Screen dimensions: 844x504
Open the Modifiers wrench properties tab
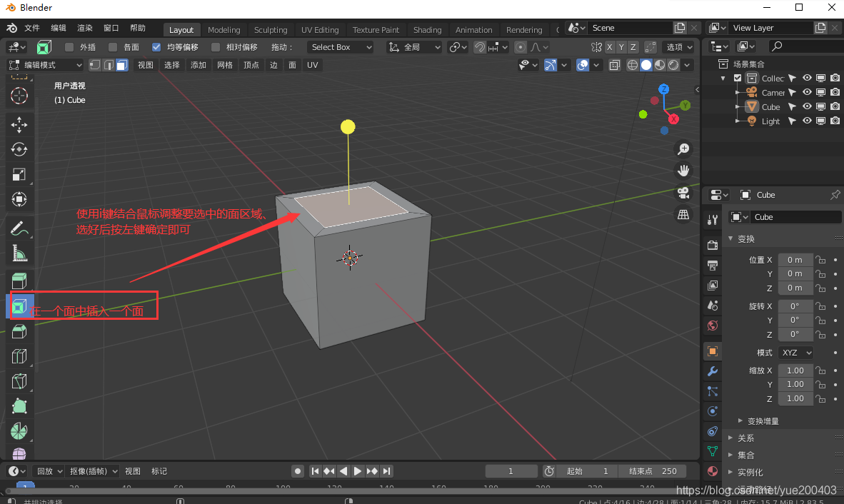coord(713,371)
